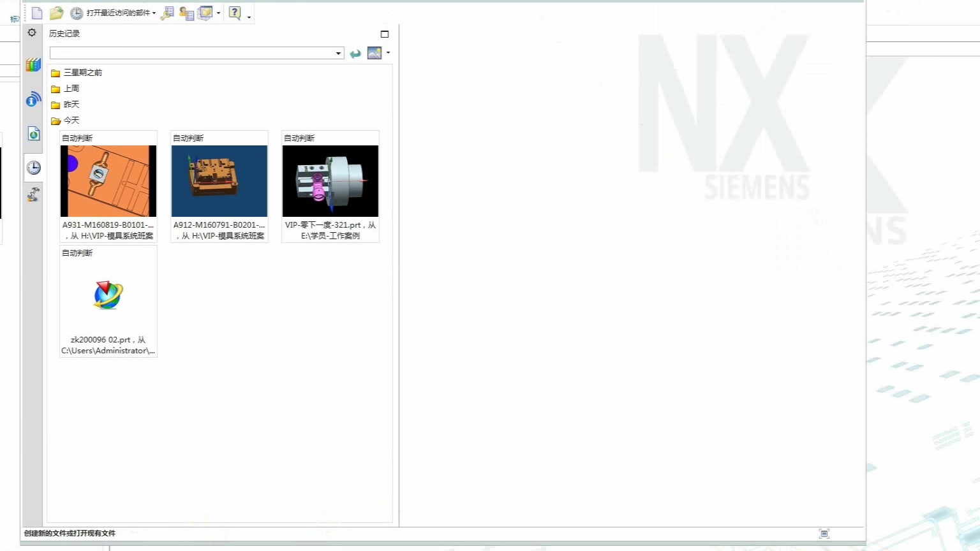
Task: Click 自动判断 label above zk200096 entry
Action: [77, 253]
